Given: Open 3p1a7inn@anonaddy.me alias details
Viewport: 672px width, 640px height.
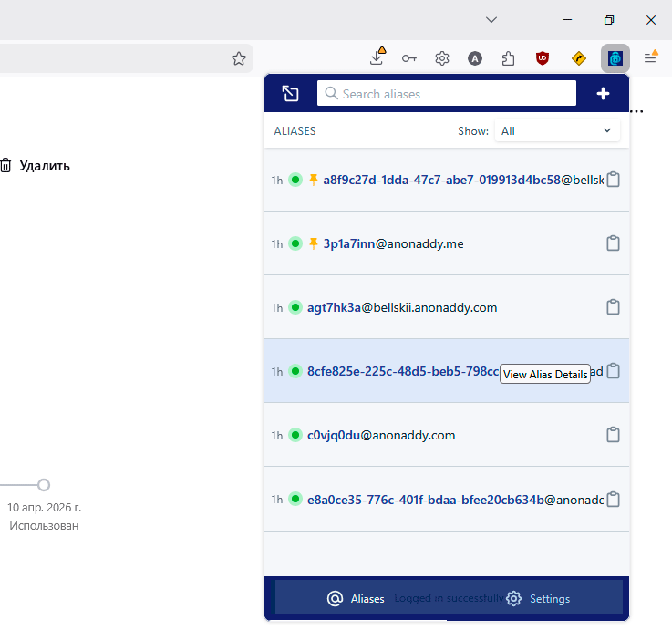Looking at the screenshot, I should click(393, 243).
